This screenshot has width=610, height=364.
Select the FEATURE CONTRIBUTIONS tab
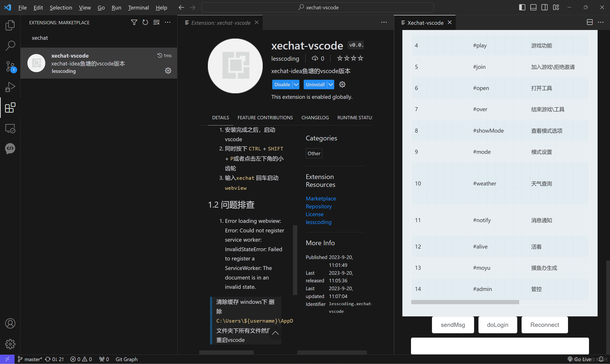click(x=265, y=117)
